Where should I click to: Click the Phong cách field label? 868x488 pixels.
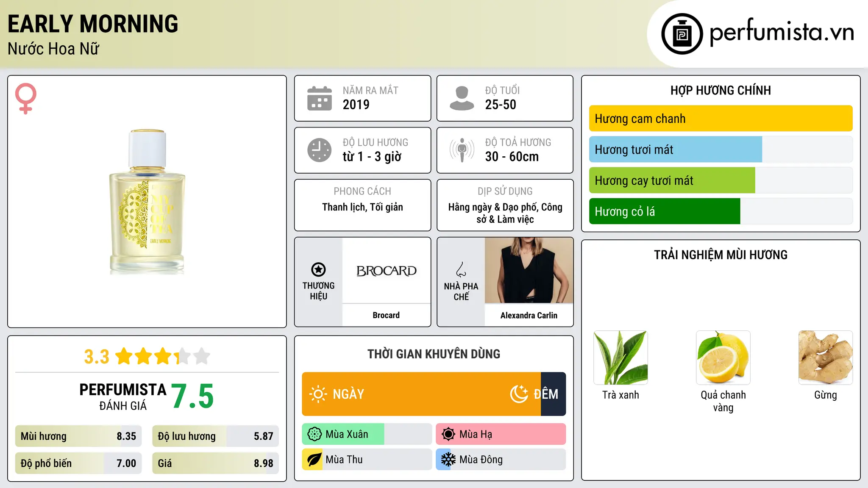click(362, 191)
